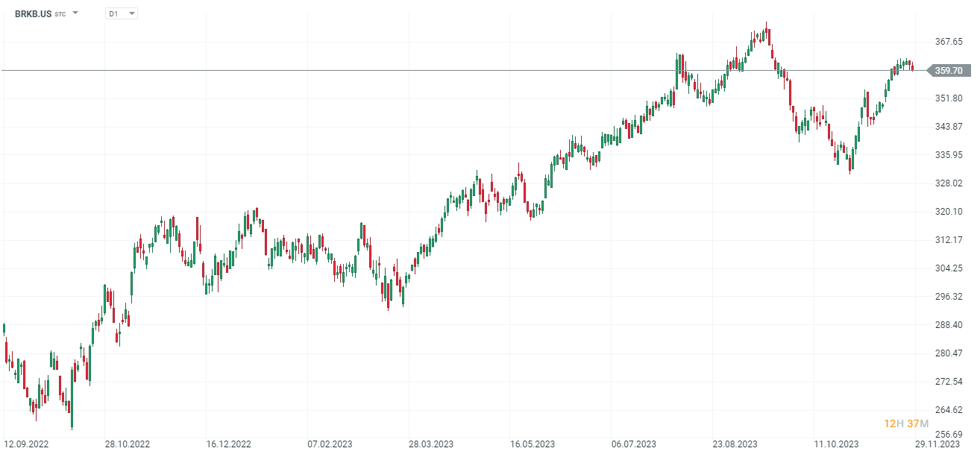Click the 288.40 price axis label

click(949, 325)
